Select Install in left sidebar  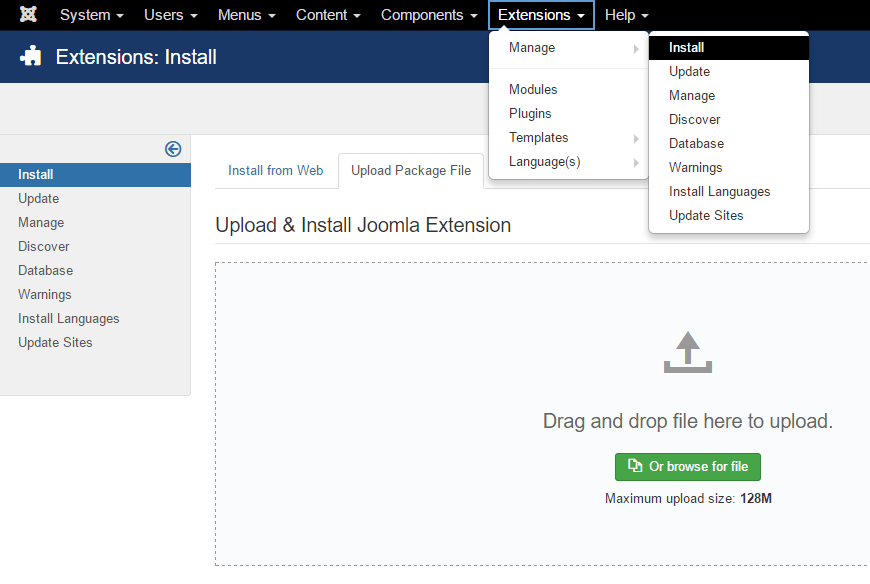pos(95,175)
